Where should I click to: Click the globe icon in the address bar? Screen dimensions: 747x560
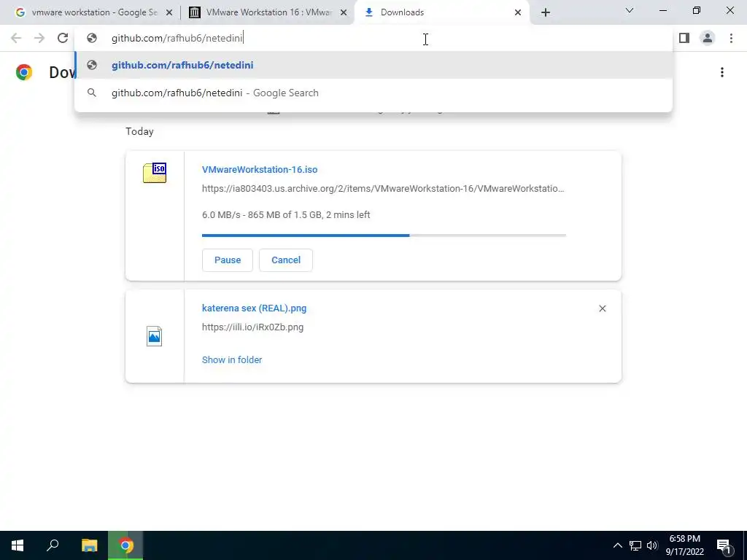[92, 38]
